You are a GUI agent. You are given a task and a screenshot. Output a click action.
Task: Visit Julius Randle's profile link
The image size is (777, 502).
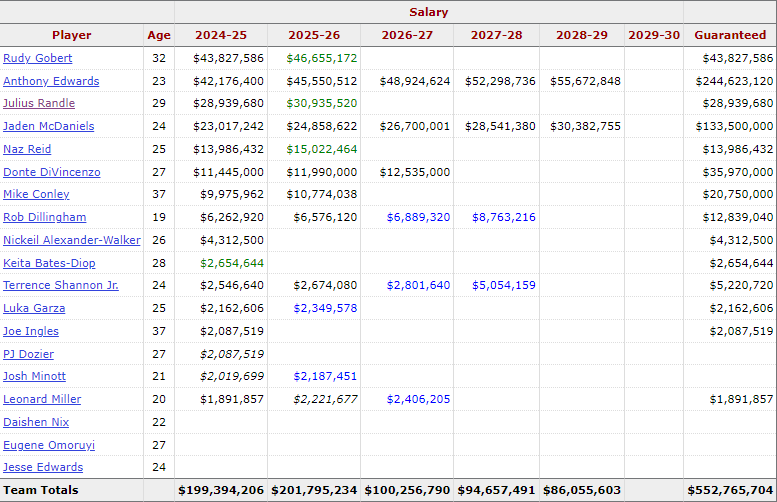point(39,103)
